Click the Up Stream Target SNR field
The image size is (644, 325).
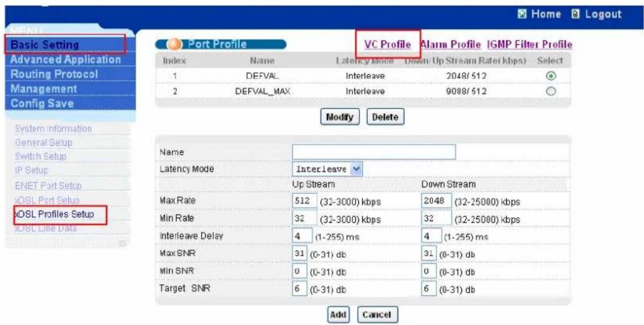click(x=299, y=289)
